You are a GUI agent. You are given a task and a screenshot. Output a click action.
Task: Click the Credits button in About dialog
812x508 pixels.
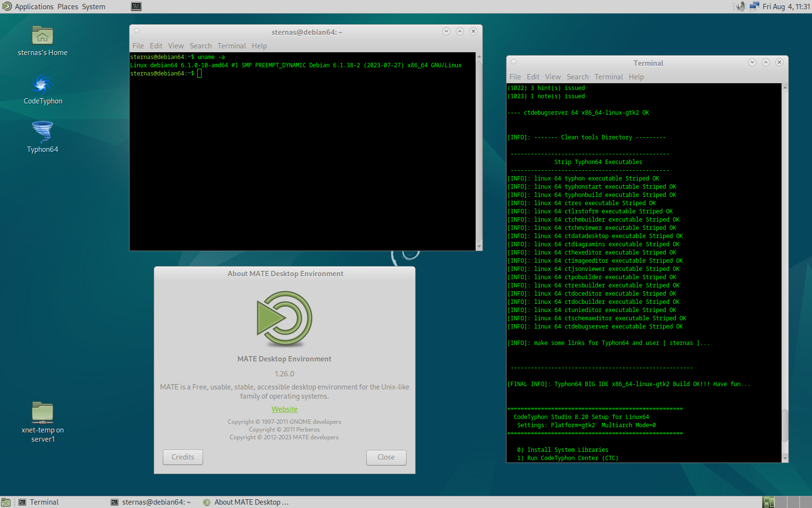(x=183, y=457)
